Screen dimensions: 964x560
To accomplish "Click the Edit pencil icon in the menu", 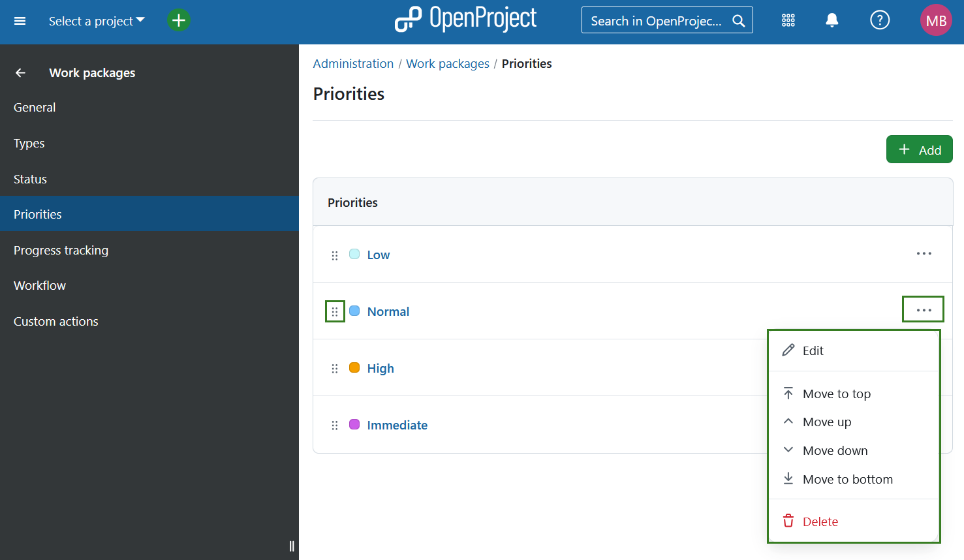I will [789, 350].
